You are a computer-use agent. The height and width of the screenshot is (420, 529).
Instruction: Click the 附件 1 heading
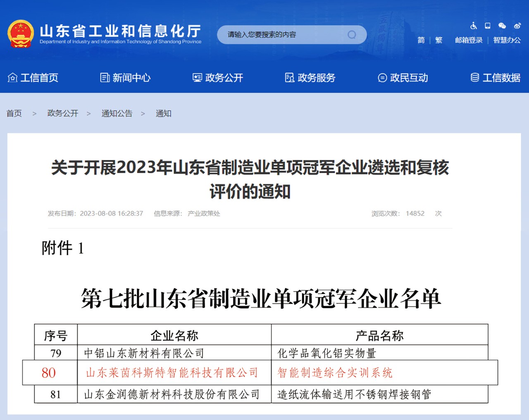63,248
